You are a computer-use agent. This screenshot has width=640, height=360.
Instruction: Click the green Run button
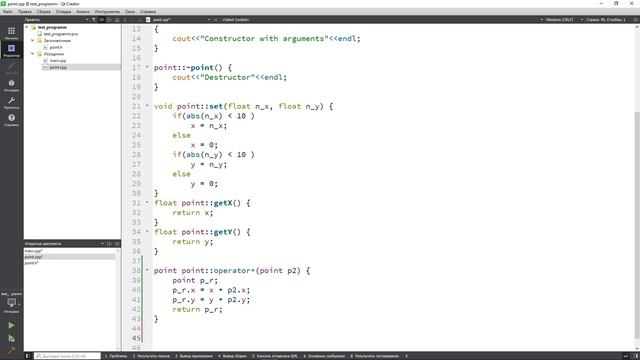coord(11,325)
